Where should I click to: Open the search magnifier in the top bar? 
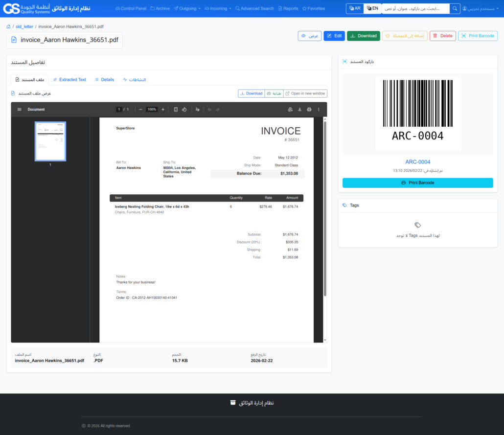[x=454, y=8]
